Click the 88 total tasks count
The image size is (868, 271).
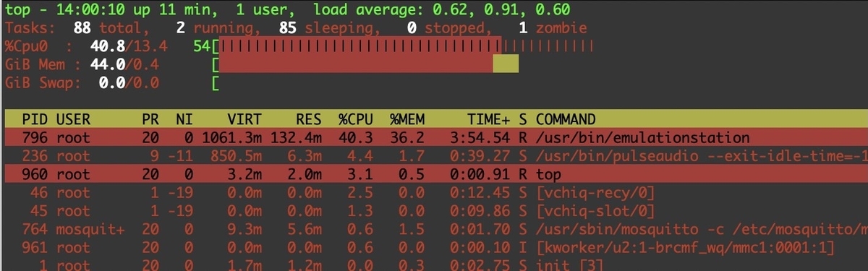point(82,29)
